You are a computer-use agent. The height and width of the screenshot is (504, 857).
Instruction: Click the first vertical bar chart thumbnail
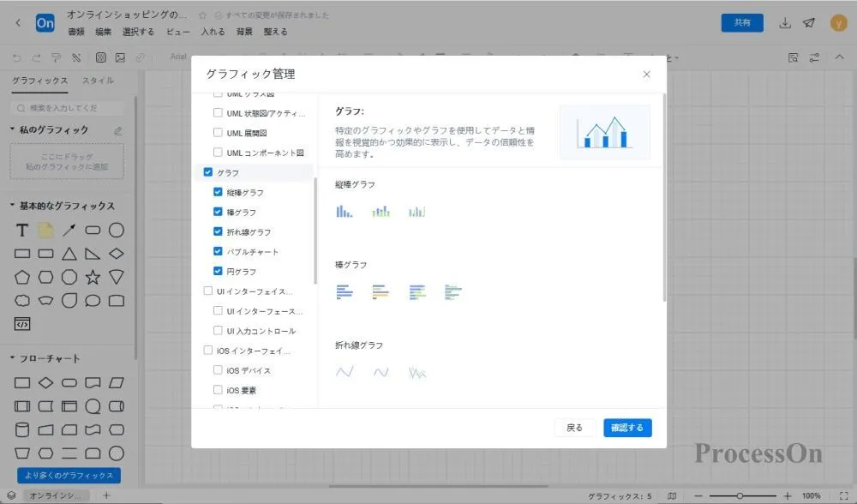pos(345,211)
